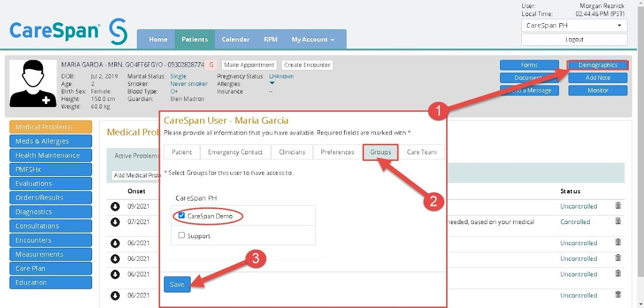The width and height of the screenshot is (644, 308).
Task: Open Evaluations in the sidebar
Action: (51, 183)
